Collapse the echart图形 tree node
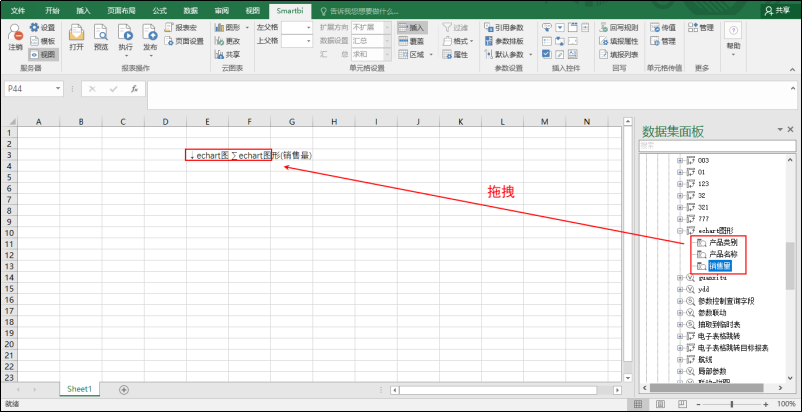The height and width of the screenshot is (413, 804). pyautogui.click(x=680, y=231)
